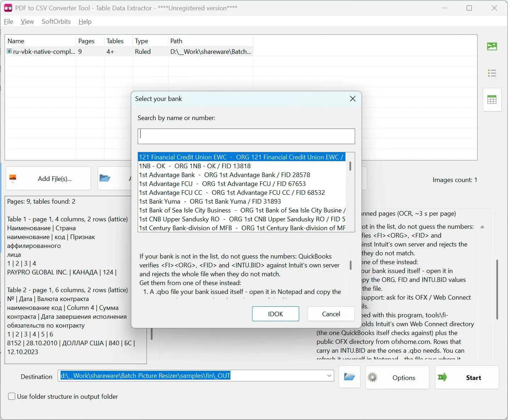Click the bank list scrollbar thumb
The width and height of the screenshot is (508, 420).
coord(350,166)
